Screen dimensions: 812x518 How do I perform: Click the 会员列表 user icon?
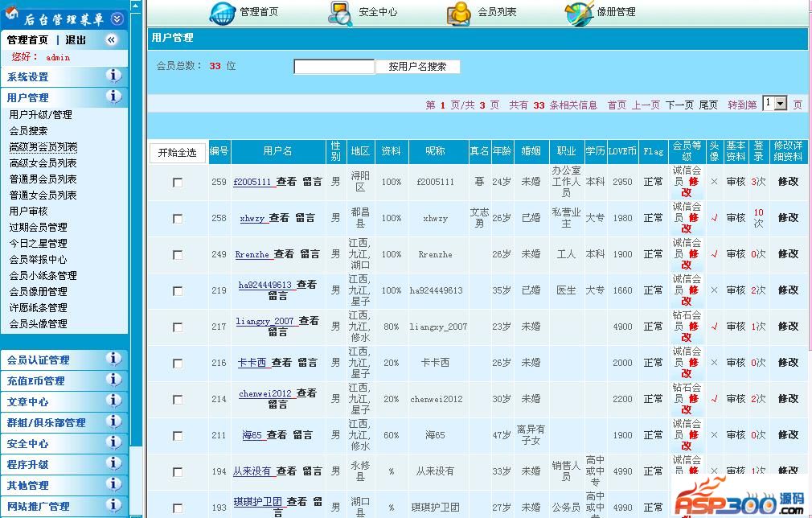click(459, 12)
